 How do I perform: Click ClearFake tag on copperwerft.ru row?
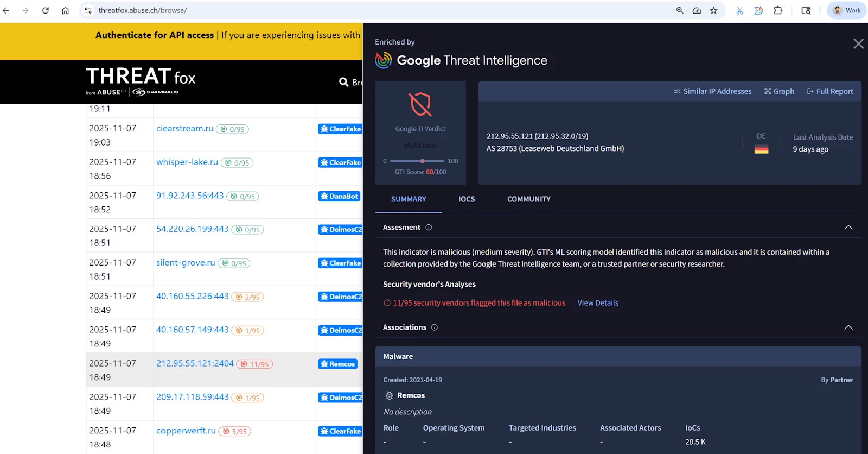[340, 432]
